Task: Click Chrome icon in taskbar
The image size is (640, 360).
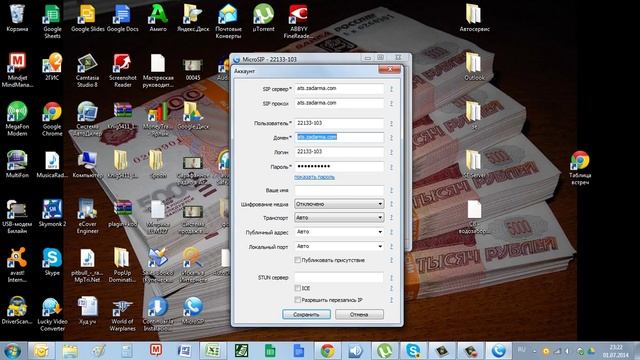Action: click(x=328, y=351)
